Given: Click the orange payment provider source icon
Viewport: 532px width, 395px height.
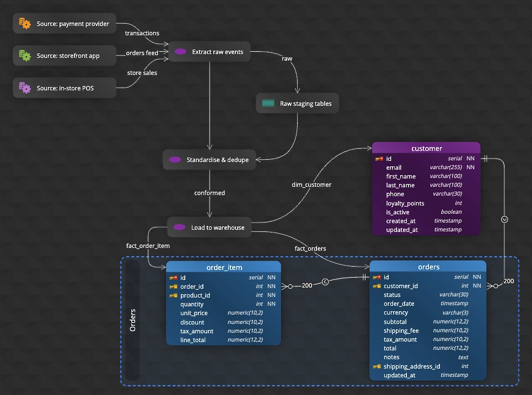Looking at the screenshot, I should [x=25, y=23].
